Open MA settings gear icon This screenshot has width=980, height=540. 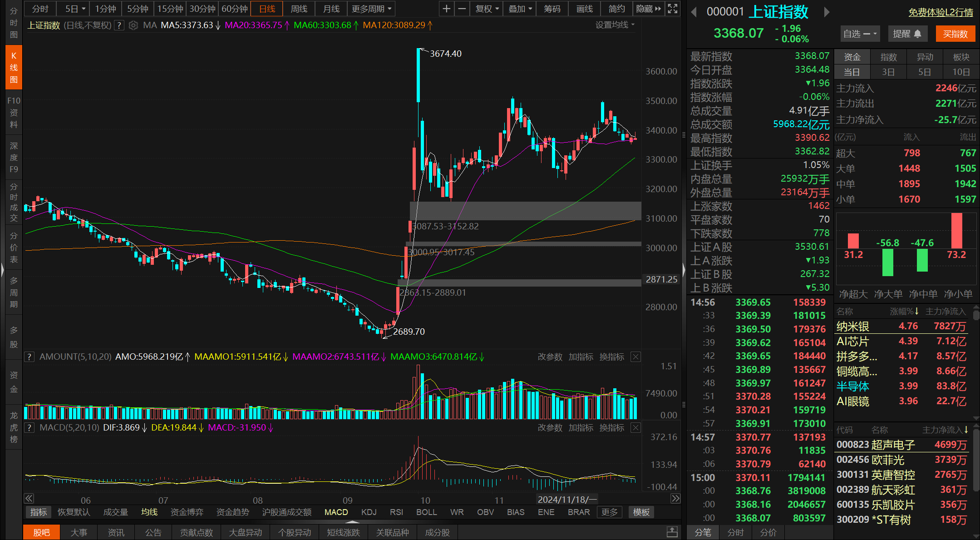tap(133, 25)
